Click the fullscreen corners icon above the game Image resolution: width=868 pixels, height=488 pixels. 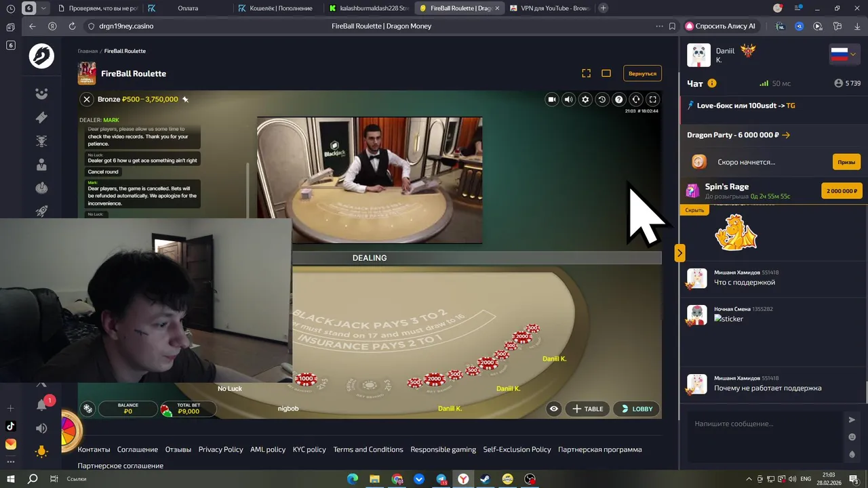click(587, 73)
